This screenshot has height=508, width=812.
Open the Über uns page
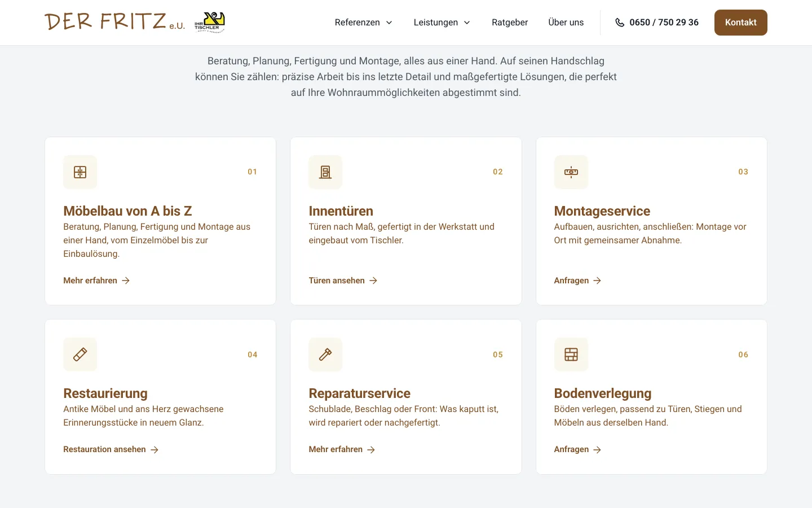[566, 23]
